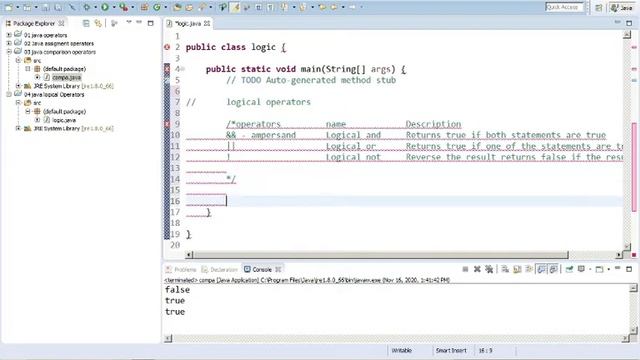Close the logic.java editor tab
This screenshot has width=640, height=360.
tap(207, 24)
